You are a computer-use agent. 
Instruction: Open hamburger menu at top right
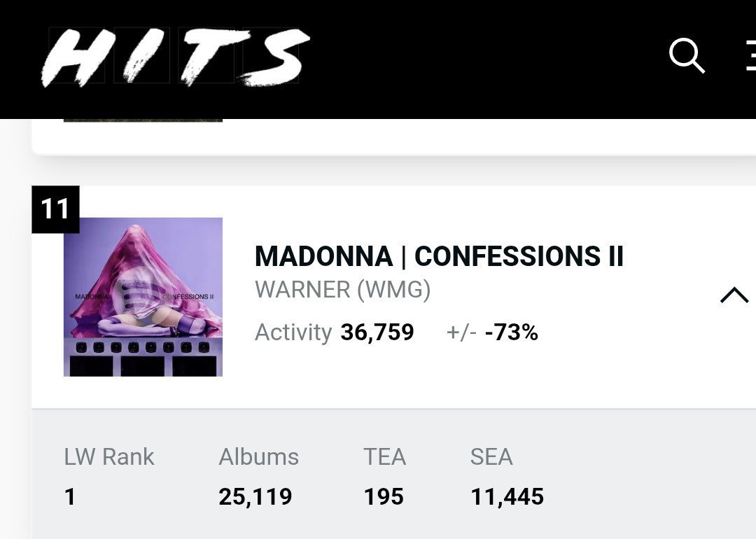click(750, 55)
